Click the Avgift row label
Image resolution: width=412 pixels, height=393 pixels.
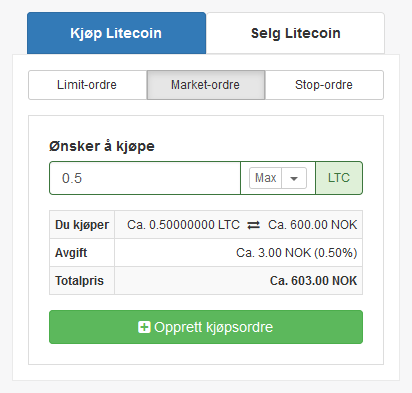click(x=71, y=253)
